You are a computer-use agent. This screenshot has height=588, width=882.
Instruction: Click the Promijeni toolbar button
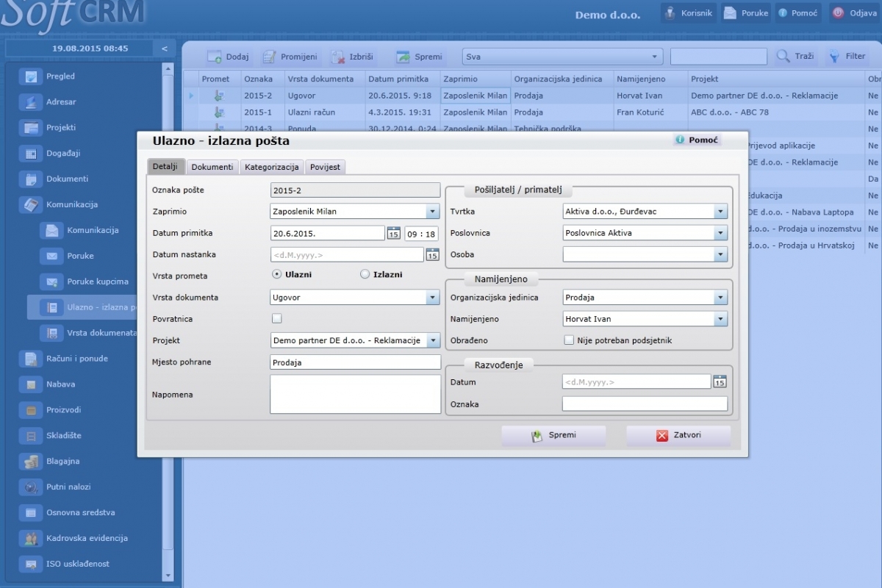click(290, 57)
